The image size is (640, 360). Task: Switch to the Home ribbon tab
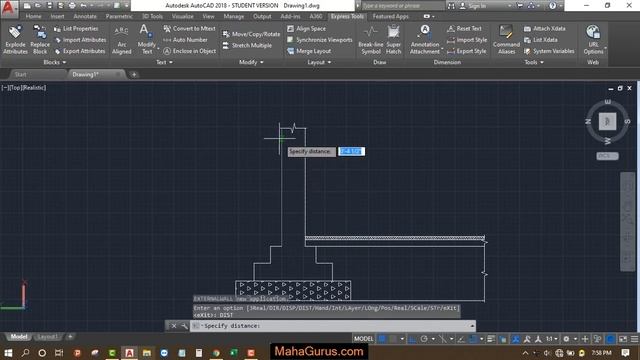point(33,16)
